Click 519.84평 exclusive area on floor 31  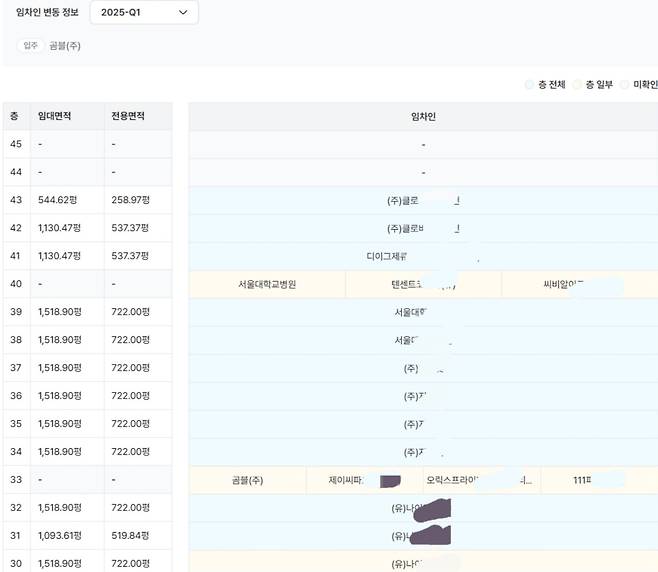(x=130, y=535)
